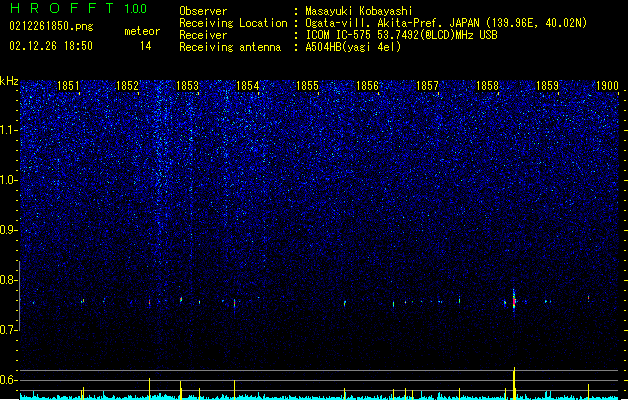
Task: Click the 0.7 frequency axis label
Action: 9,330
